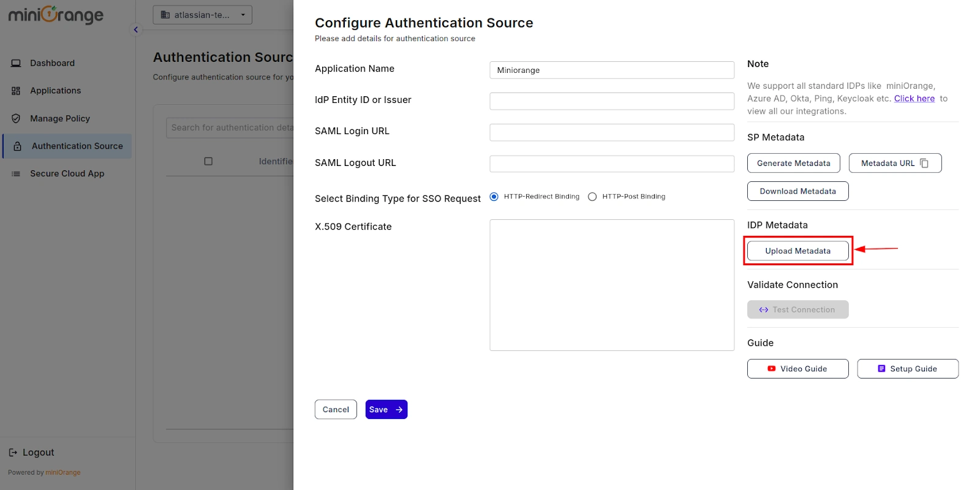Open the Video Guide
The height and width of the screenshot is (490, 980).
(797, 369)
